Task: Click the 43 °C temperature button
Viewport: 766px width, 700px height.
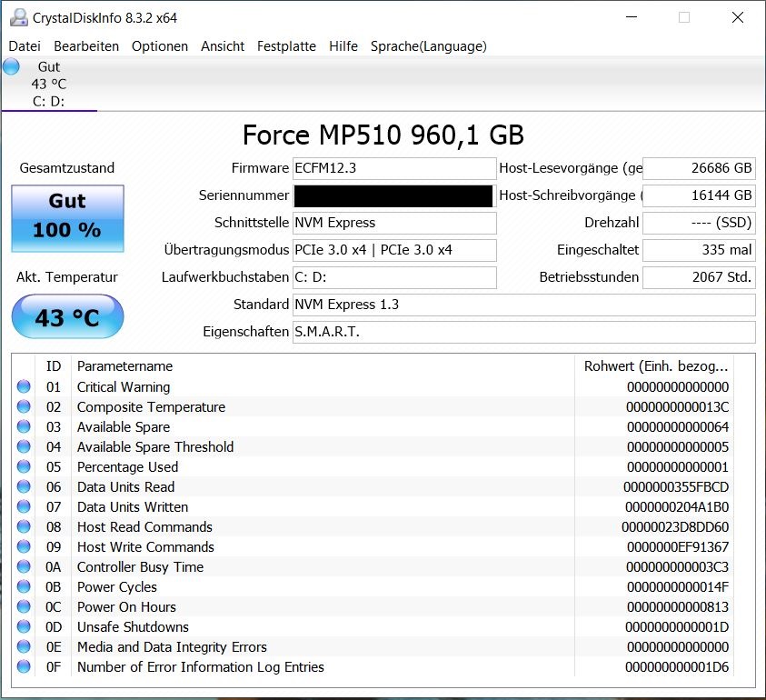Action: (67, 316)
